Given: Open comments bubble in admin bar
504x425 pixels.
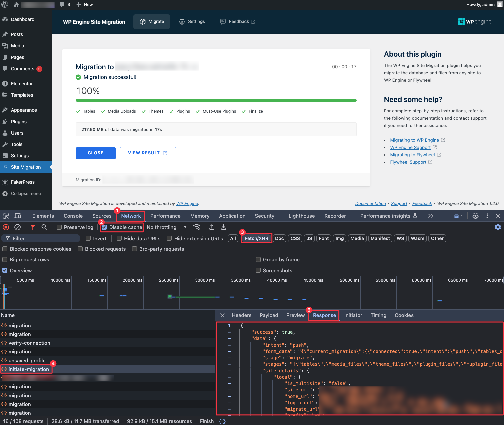Looking at the screenshot, I should click(x=65, y=5).
